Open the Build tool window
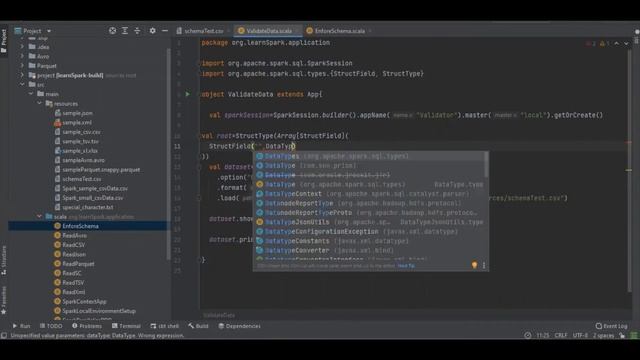 click(x=198, y=326)
